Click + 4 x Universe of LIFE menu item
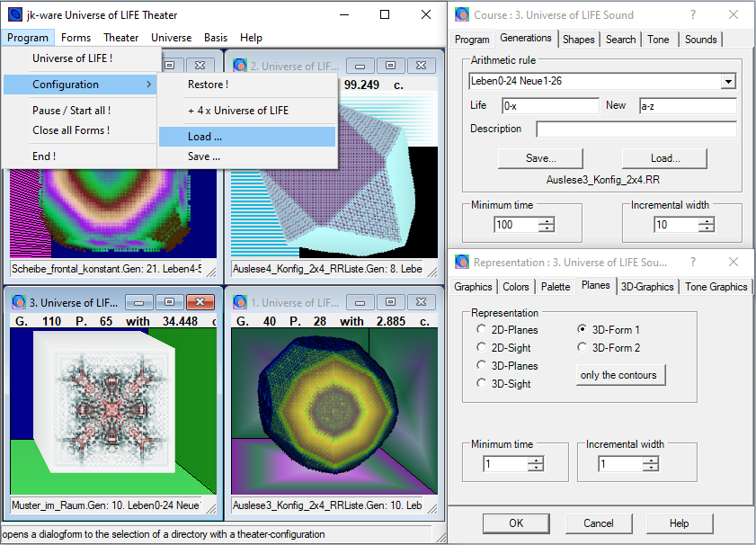756x545 pixels. pyautogui.click(x=247, y=111)
